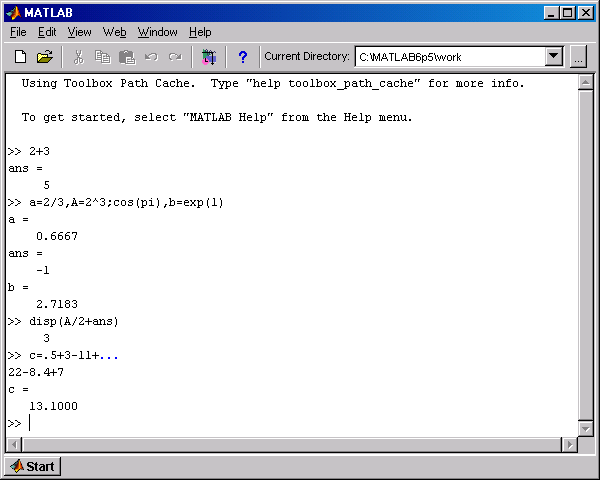Image resolution: width=600 pixels, height=480 pixels.
Task: Click the MATLAB logo in title bar
Action: (x=13, y=13)
